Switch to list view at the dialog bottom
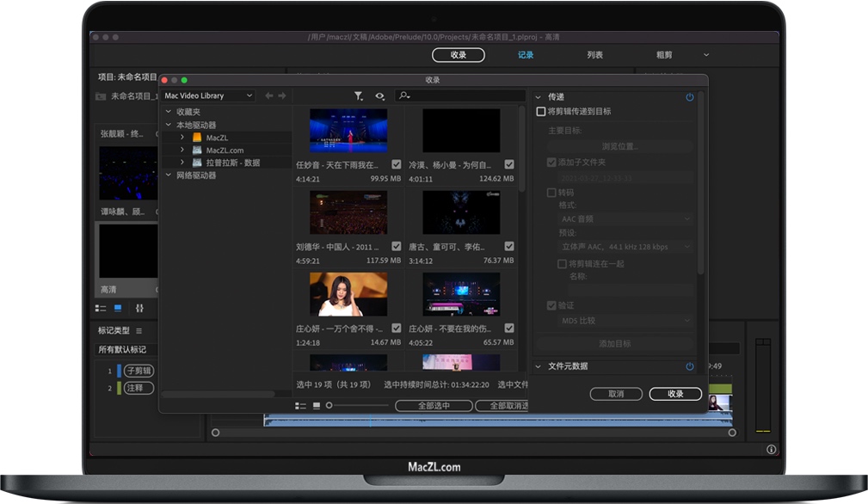This screenshot has height=504, width=868. pos(300,406)
